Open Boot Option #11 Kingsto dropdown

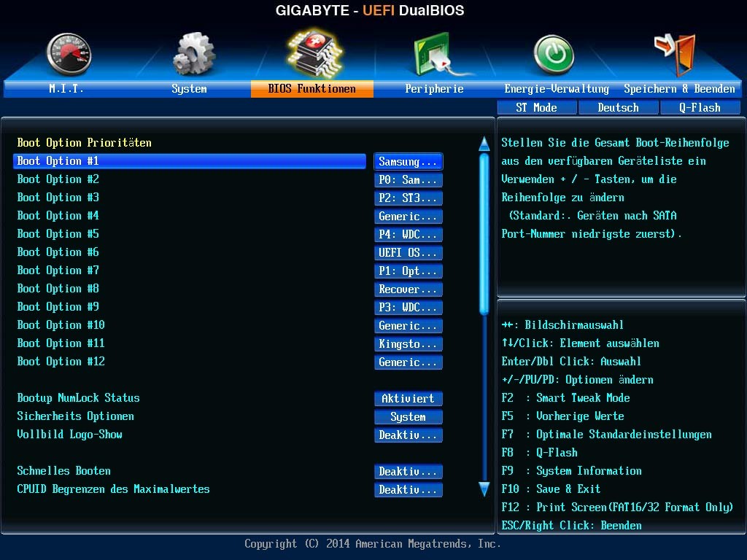click(x=409, y=344)
